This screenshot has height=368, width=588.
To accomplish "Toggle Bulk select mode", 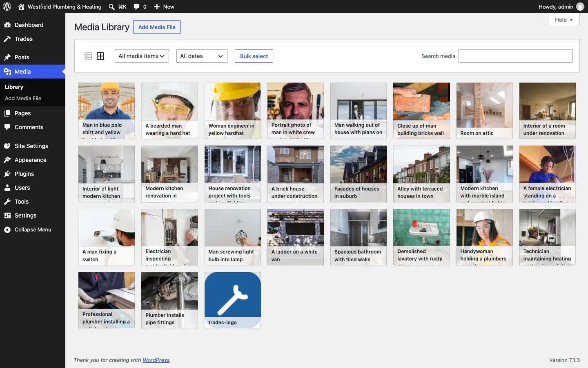I will point(254,56).
